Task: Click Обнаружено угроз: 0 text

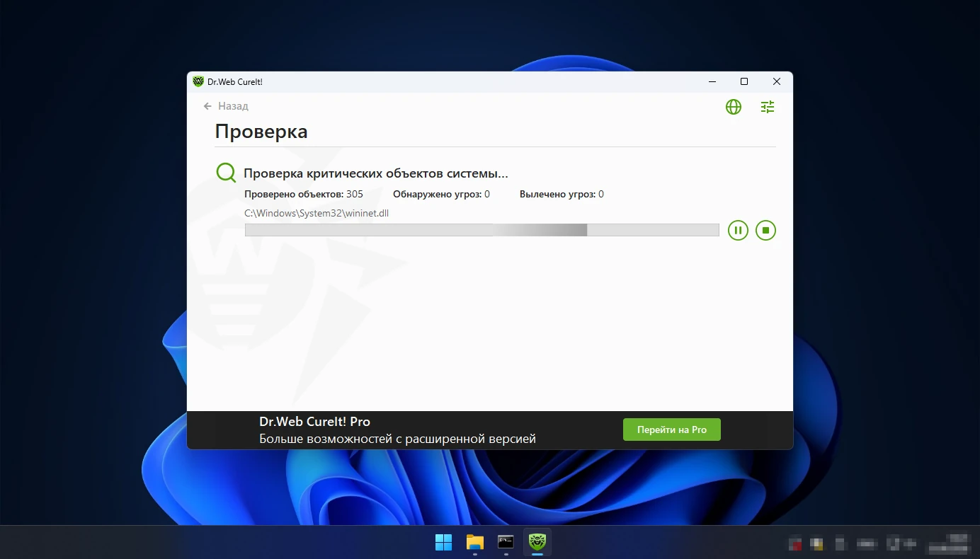Action: pos(441,194)
